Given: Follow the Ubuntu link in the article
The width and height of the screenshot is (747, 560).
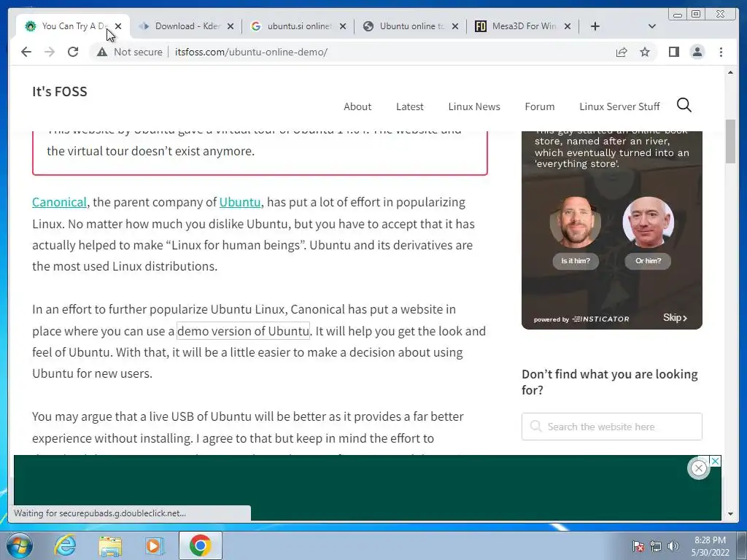Looking at the screenshot, I should pos(240,202).
